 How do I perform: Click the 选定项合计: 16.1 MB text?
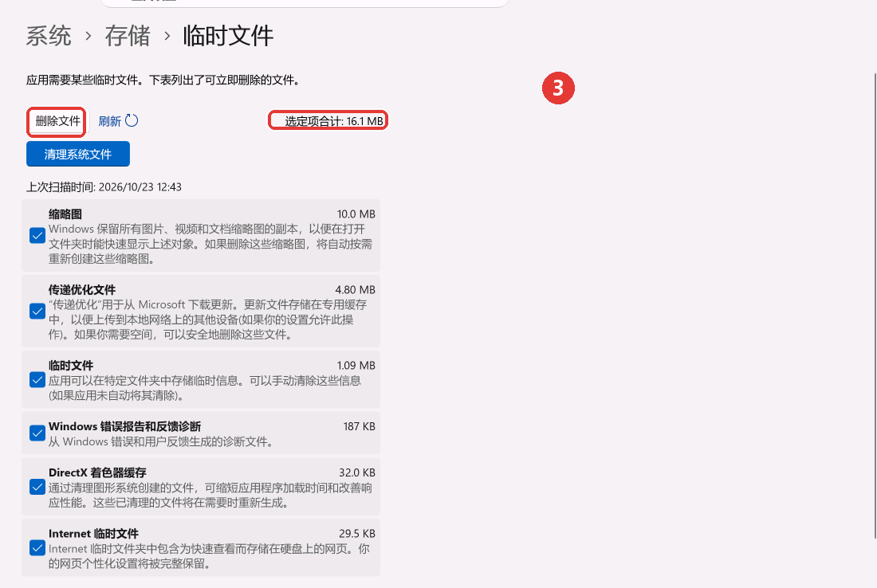[334, 121]
